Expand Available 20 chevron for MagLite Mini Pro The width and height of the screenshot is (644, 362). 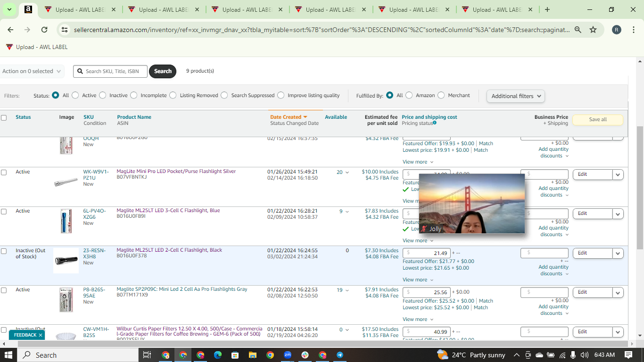pos(347,173)
